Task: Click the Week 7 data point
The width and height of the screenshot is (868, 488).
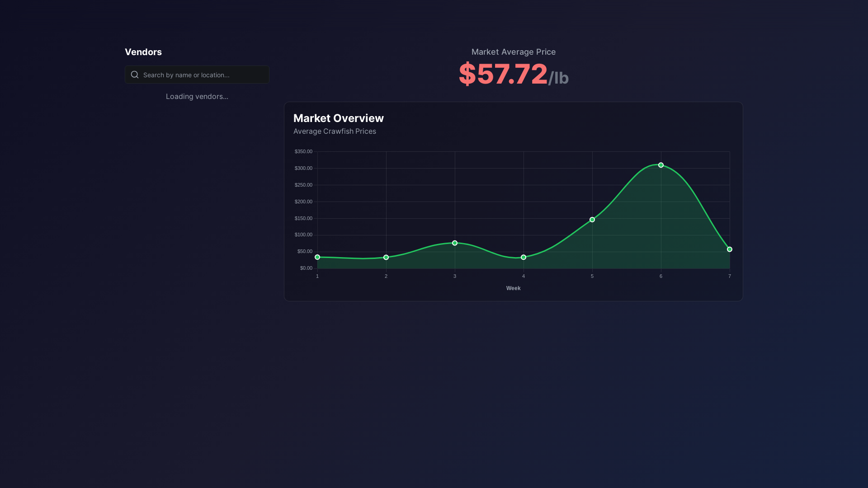Action: click(x=730, y=249)
